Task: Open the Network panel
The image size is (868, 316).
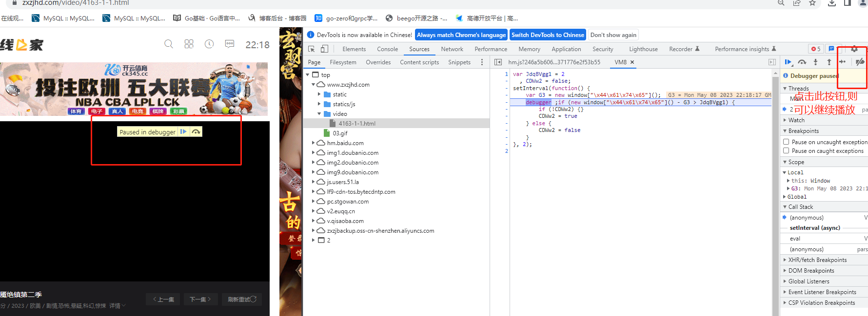Action: click(452, 49)
